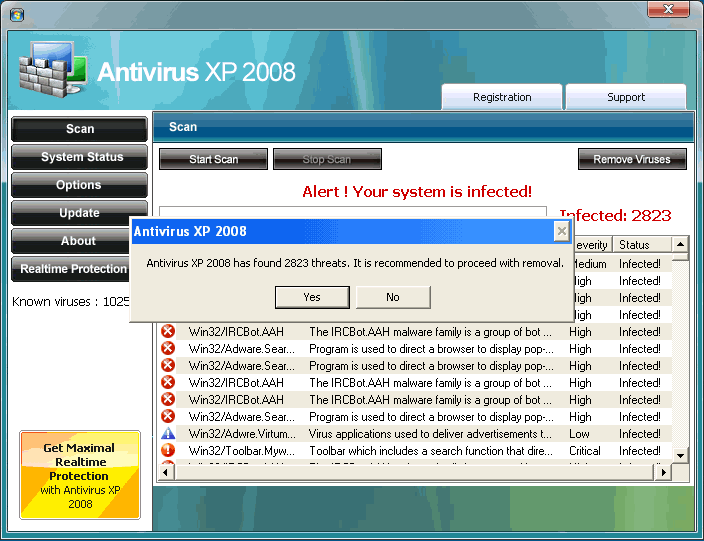
Task: Click the Critical severity cell
Action: pyautogui.click(x=585, y=450)
